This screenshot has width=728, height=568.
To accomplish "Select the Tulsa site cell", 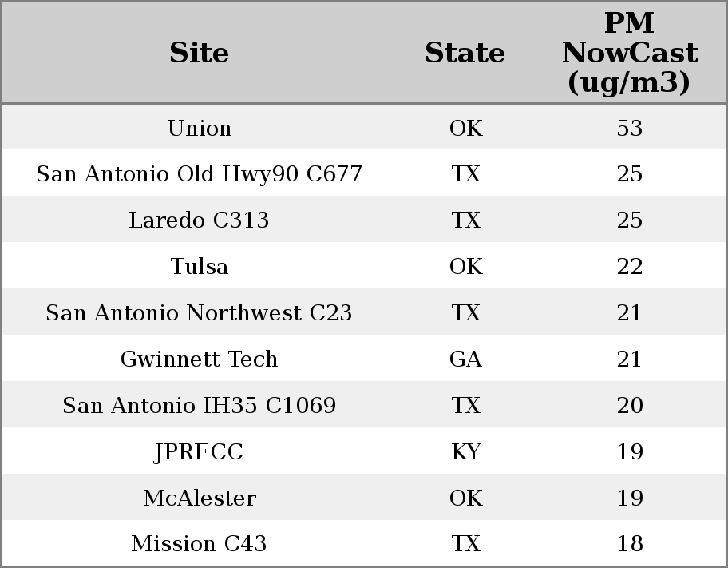I will point(200,266).
